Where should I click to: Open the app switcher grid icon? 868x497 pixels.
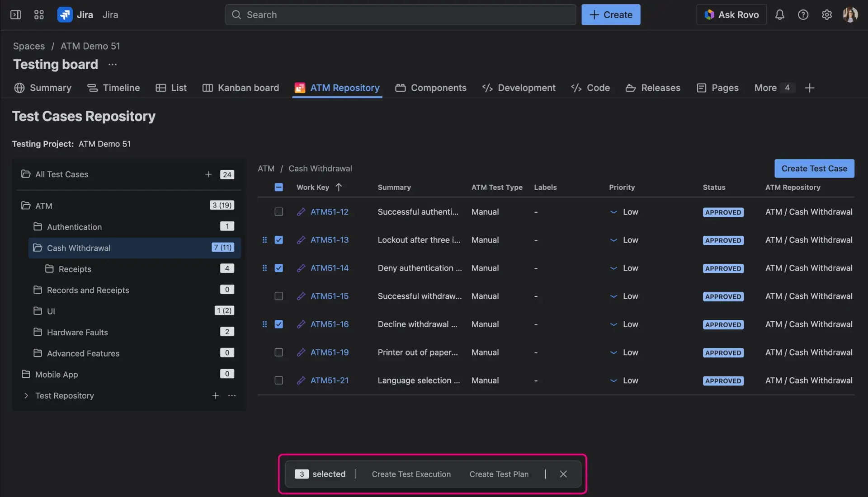(39, 14)
